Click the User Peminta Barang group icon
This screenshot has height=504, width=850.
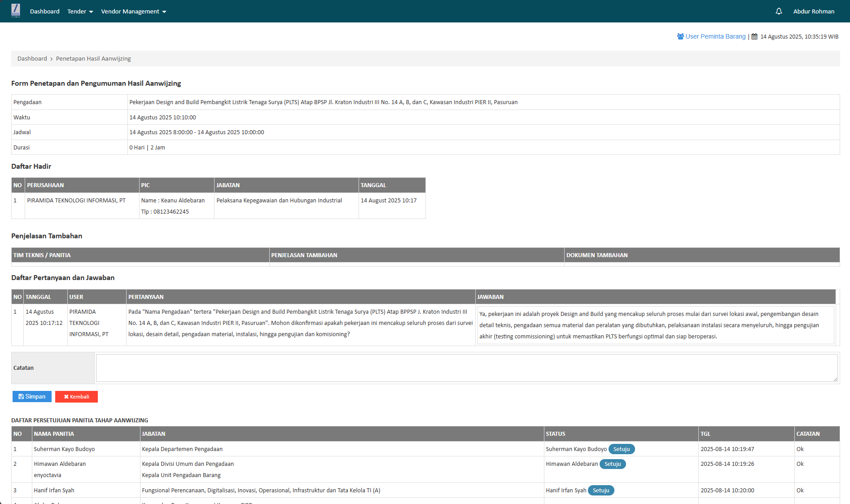pos(680,36)
